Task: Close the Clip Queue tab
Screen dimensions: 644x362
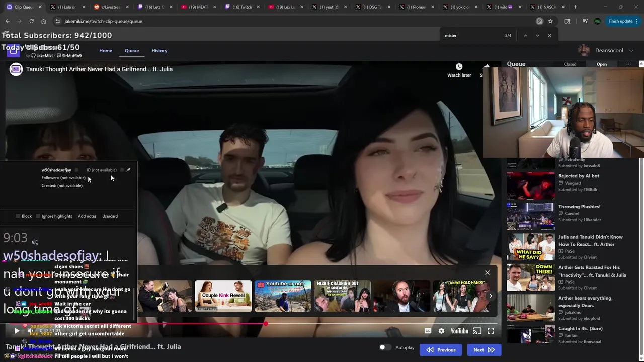Action: pyautogui.click(x=40, y=7)
